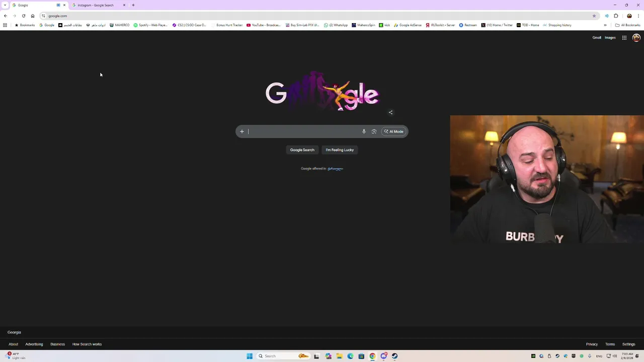The height and width of the screenshot is (362, 644).
Task: Open the Settings footer menu
Action: pos(629,344)
